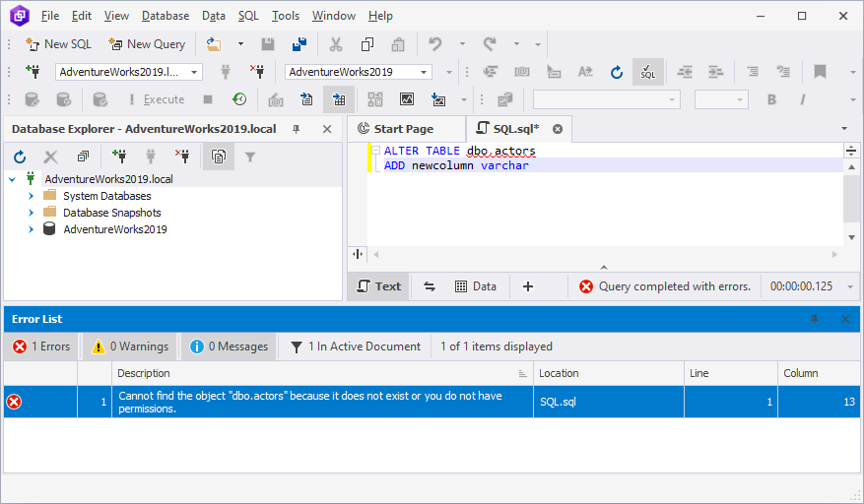Switch to the Data view tab

point(476,286)
